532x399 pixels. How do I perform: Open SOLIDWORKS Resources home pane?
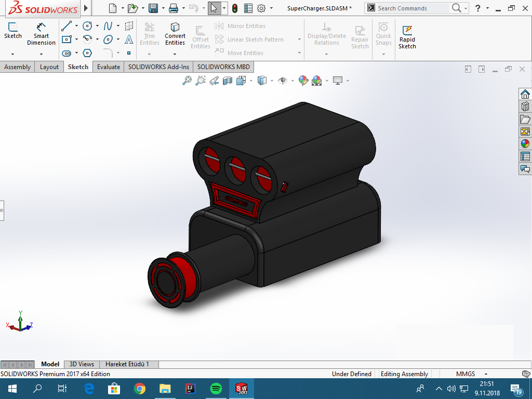(x=525, y=94)
